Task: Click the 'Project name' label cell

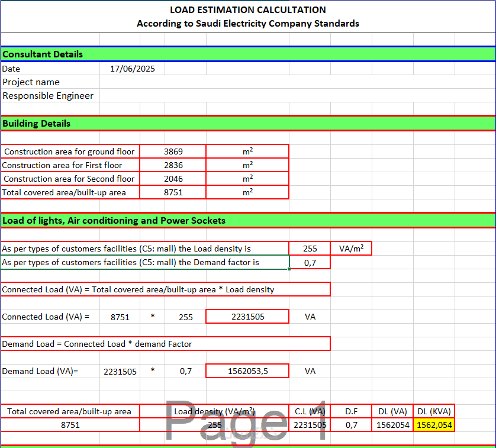Action: [50, 82]
